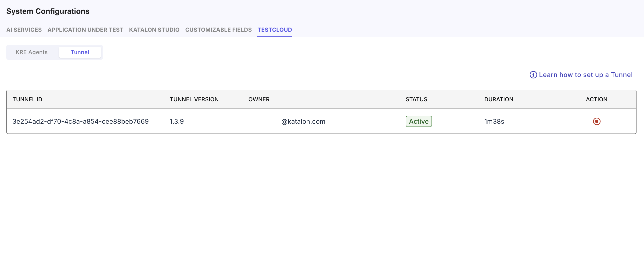Select the Tunnel toggle option
The width and height of the screenshot is (644, 278).
(80, 52)
